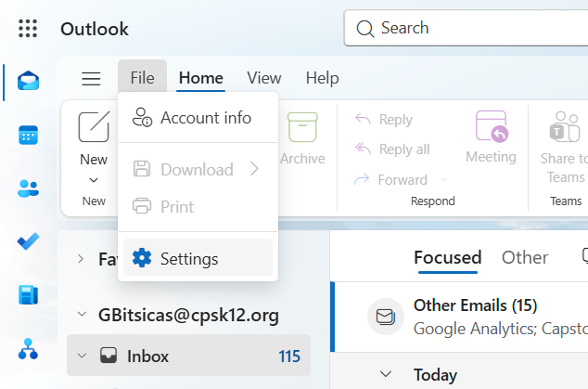Viewport: 588px width, 389px height.
Task: Open the blue newsletter app icon in left rail
Action: pyautogui.click(x=28, y=294)
